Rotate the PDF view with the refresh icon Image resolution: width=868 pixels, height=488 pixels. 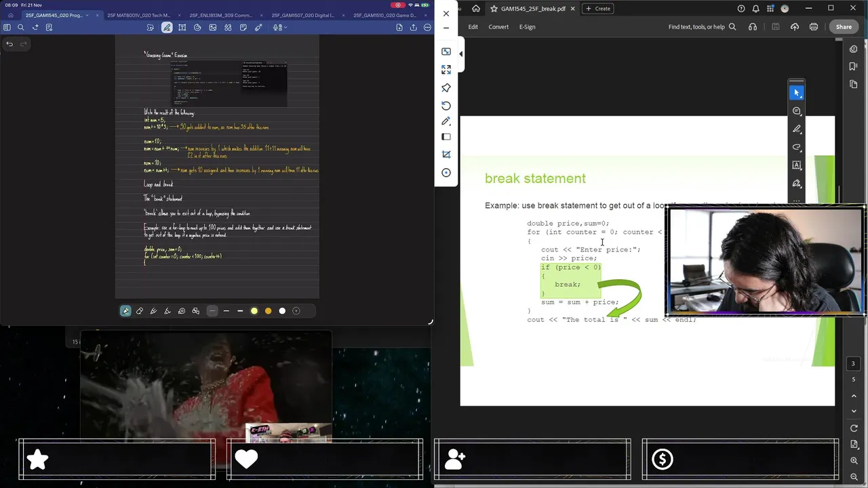[x=854, y=428]
